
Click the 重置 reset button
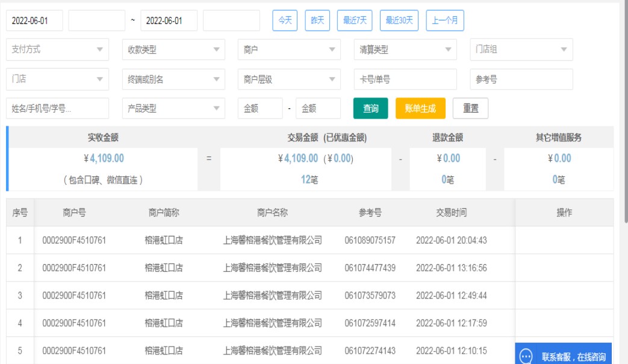tap(470, 109)
